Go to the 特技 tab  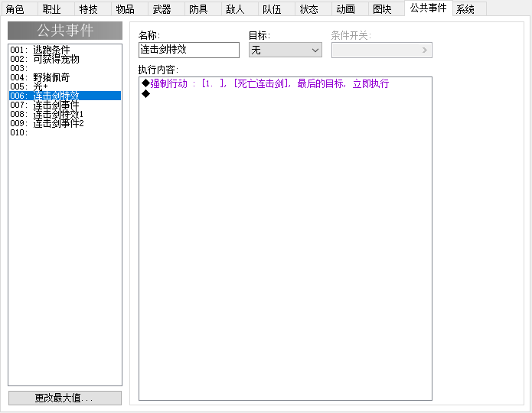[x=93, y=9]
